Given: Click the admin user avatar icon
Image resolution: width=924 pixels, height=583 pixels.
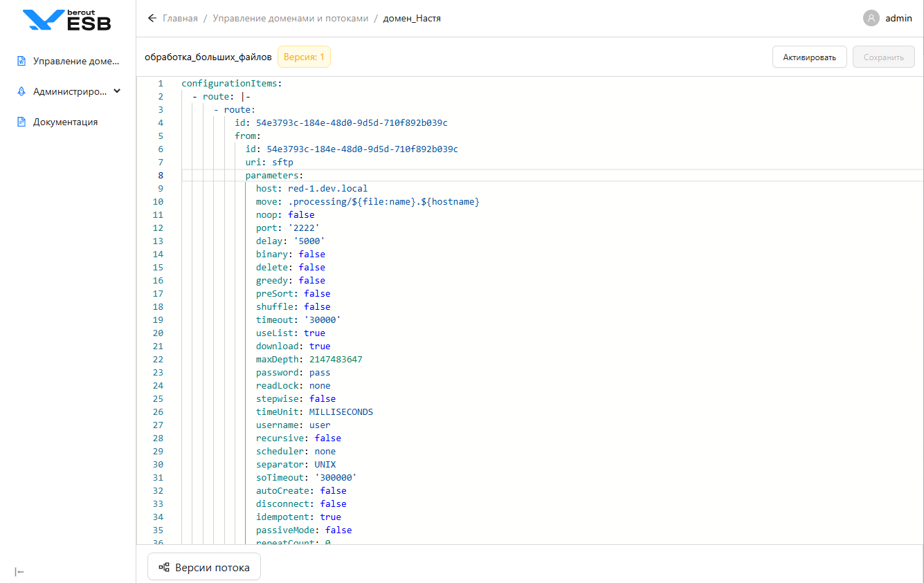Looking at the screenshot, I should coord(871,19).
